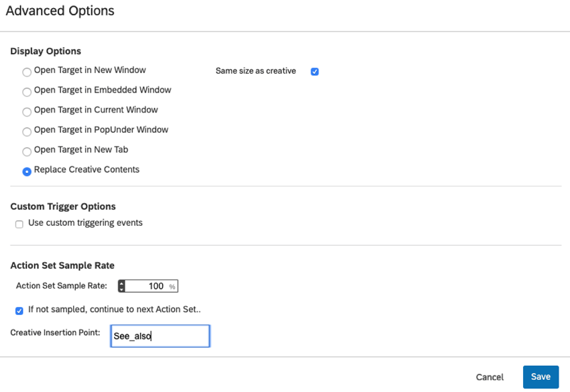Pick Open Target in PopUnder Window
Image resolution: width=570 pixels, height=392 pixels.
coord(27,131)
